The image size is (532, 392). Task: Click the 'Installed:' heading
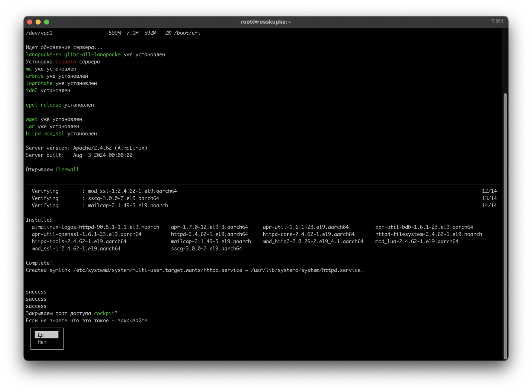(41, 220)
